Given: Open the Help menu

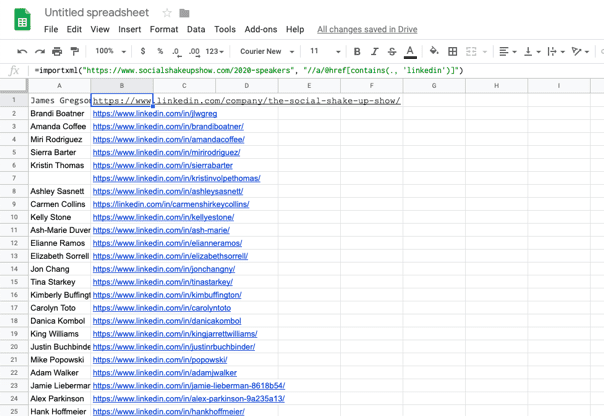Looking at the screenshot, I should [295, 29].
